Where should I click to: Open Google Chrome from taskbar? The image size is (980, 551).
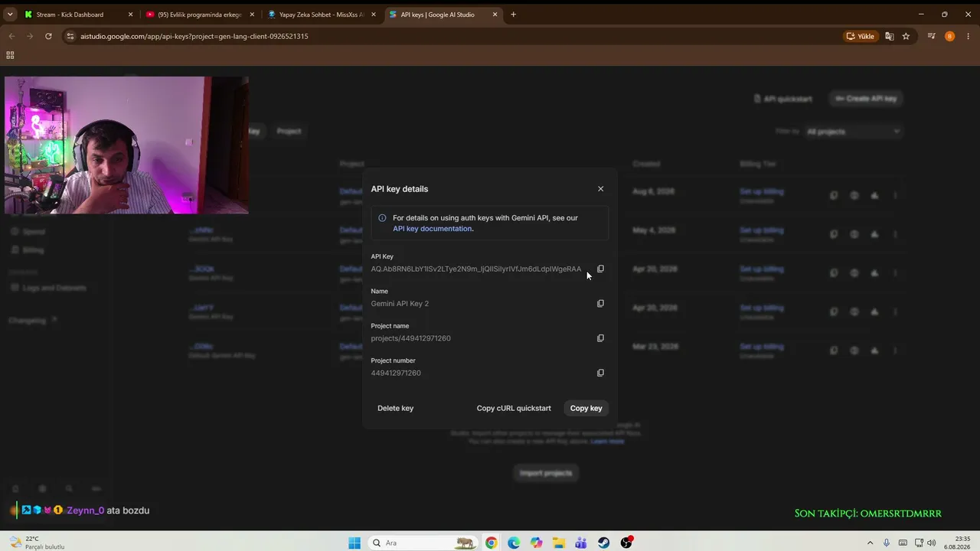[491, 543]
